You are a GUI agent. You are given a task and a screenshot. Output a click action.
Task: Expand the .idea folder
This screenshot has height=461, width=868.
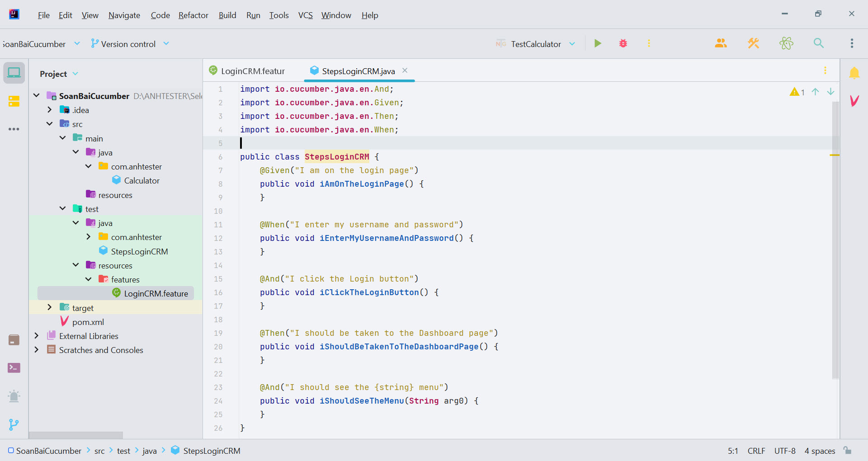point(50,110)
